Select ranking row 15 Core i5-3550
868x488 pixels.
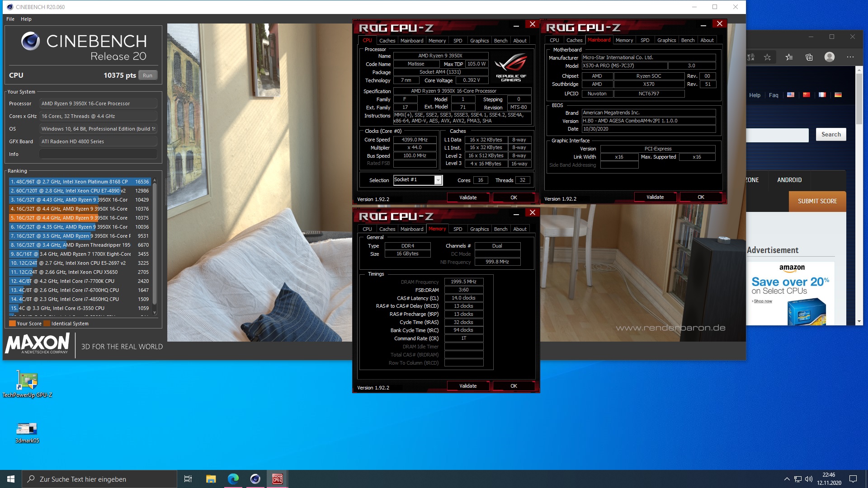tap(80, 308)
